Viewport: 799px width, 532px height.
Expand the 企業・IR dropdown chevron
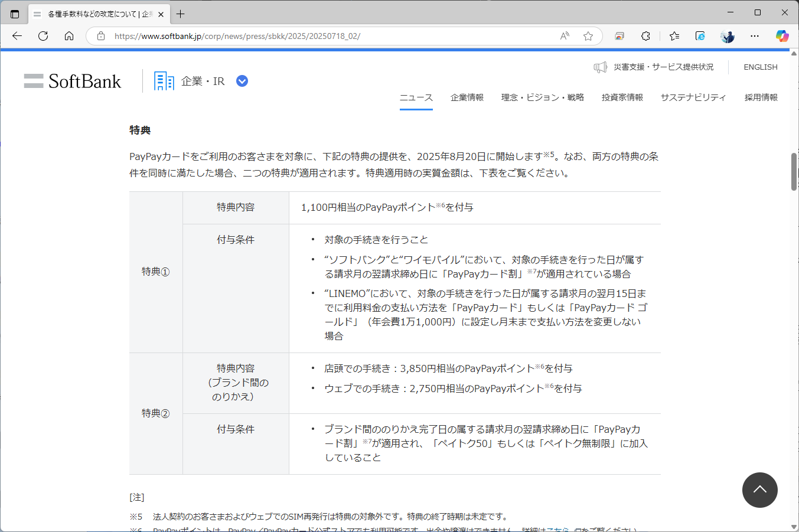242,81
